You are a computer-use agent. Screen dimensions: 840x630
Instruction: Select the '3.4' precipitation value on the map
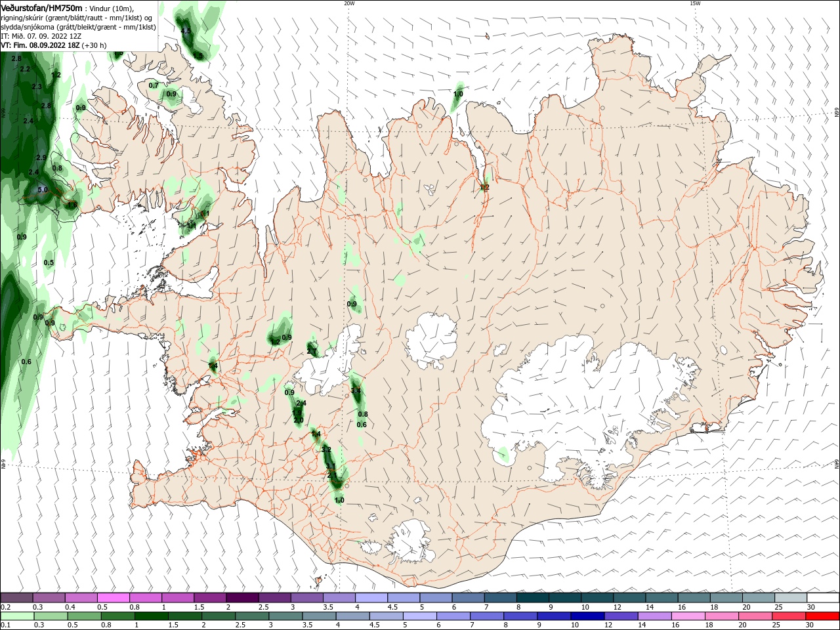[356, 391]
